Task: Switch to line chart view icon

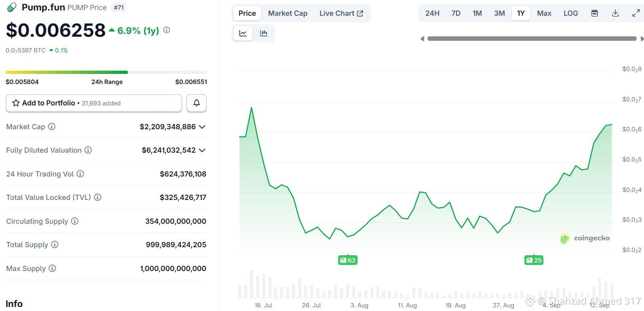Action: click(x=243, y=33)
